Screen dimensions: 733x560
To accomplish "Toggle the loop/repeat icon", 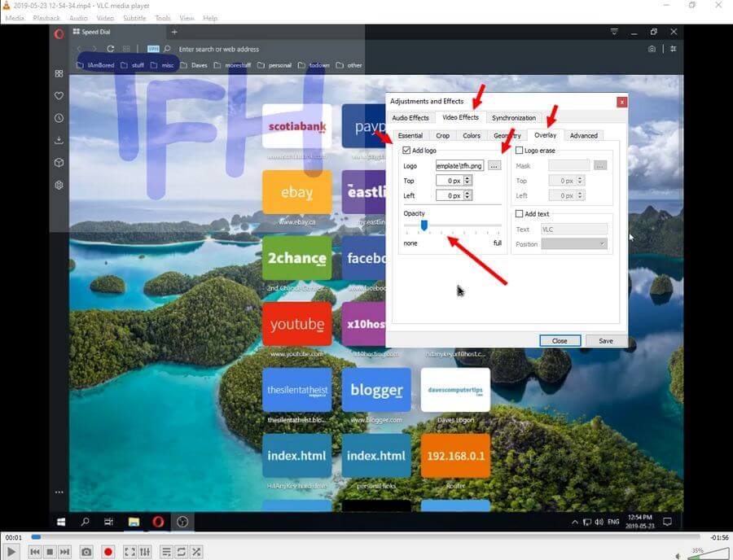I will click(x=181, y=552).
